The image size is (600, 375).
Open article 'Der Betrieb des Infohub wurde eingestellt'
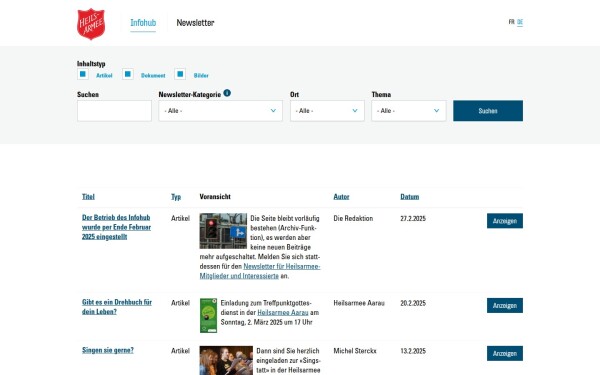pos(116,227)
